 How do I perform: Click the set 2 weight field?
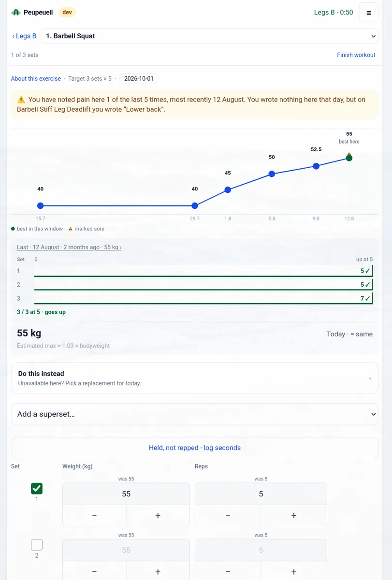click(x=126, y=550)
